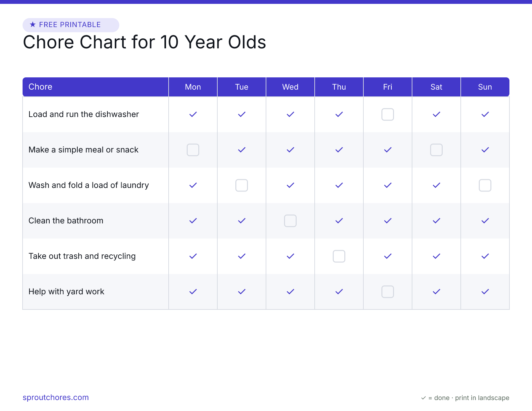Click the laundry checkmark for Wednesday

[290, 185]
